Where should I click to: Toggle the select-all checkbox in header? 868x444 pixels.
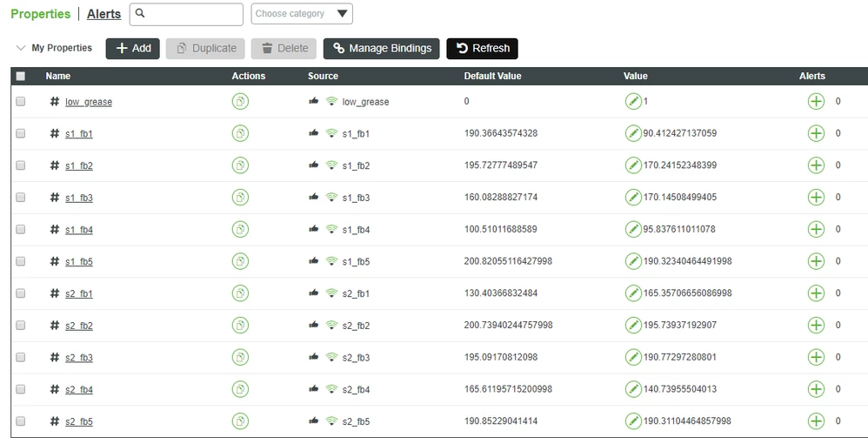21,76
